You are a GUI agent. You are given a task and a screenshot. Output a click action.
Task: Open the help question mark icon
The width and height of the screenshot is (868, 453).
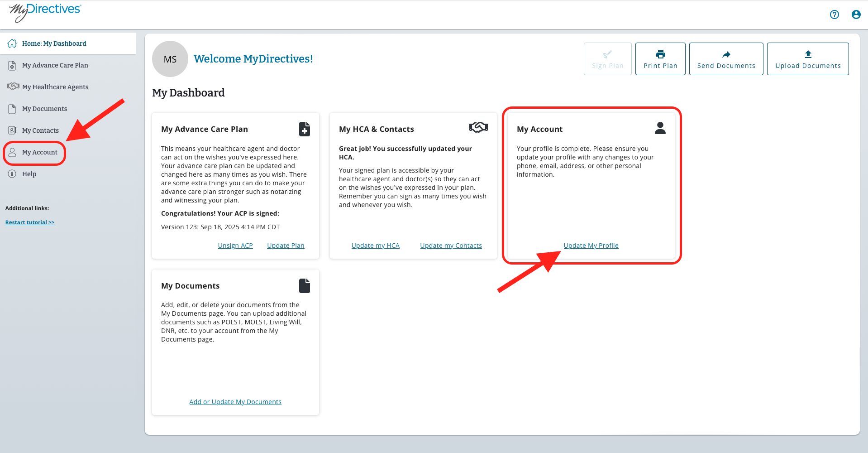(x=835, y=14)
